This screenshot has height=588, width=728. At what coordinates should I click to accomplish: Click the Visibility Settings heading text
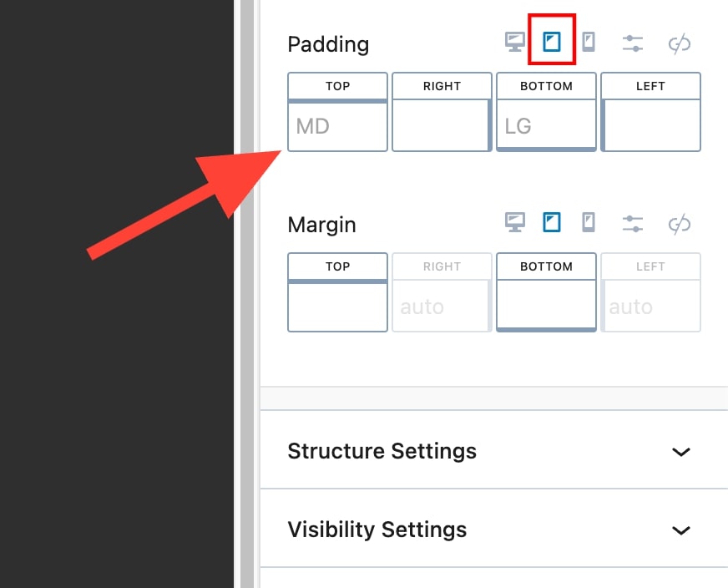(x=377, y=530)
